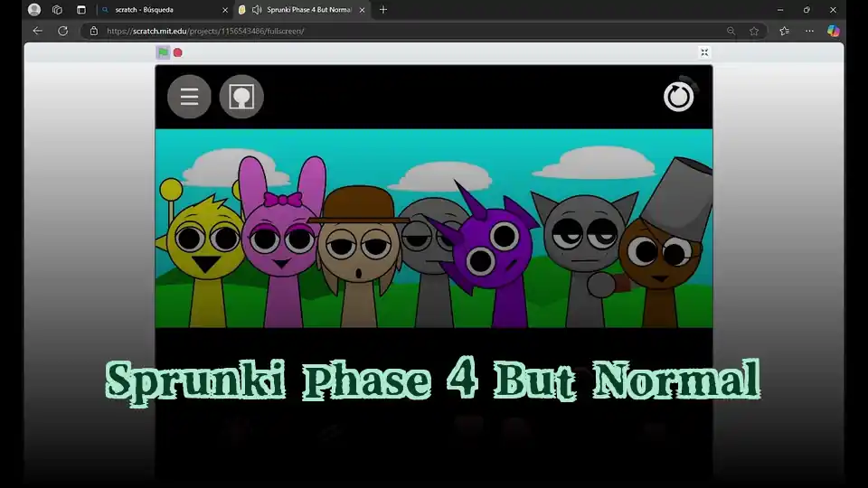Screen dimensions: 868x488
Task: Open the game's hamburger menu button
Action: 189,97
